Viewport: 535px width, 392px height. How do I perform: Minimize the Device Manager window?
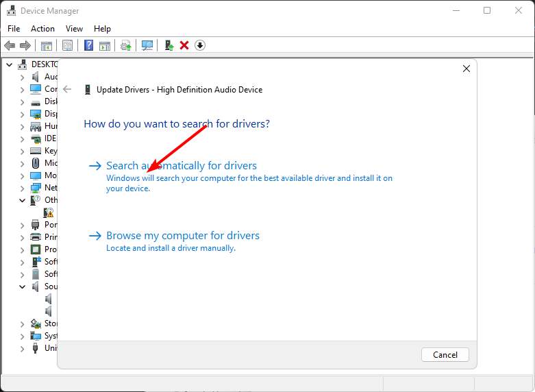pyautogui.click(x=456, y=10)
